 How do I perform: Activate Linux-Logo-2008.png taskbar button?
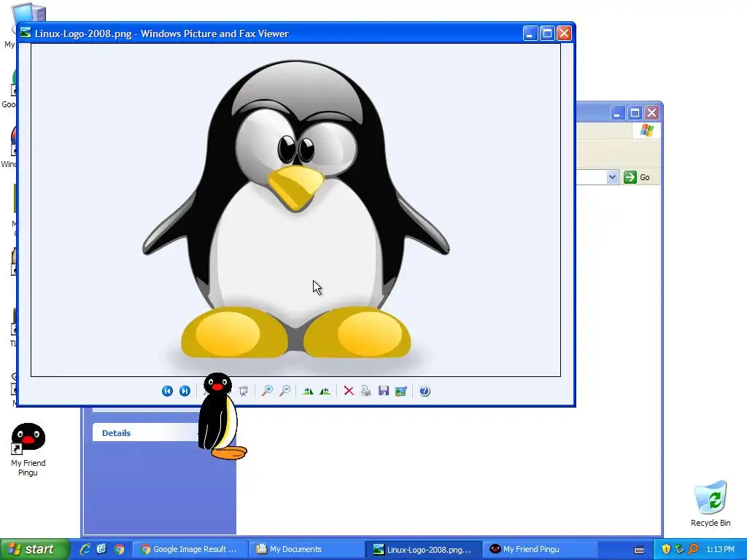click(x=424, y=549)
